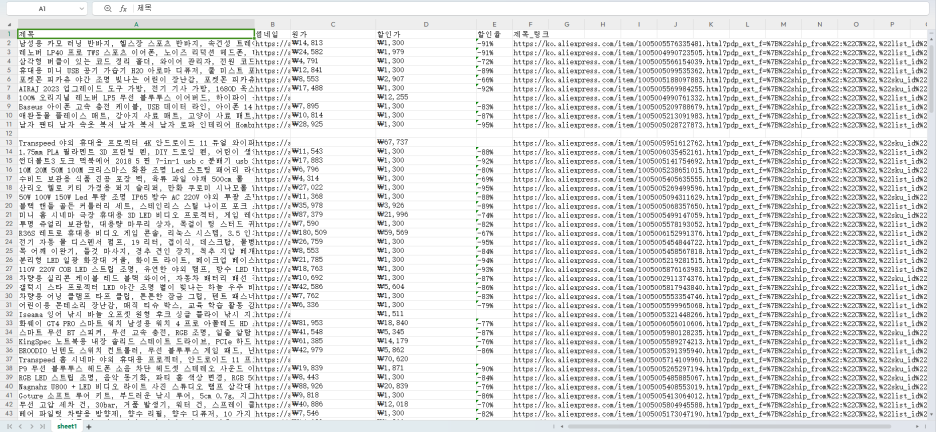Click the A1 name box field
Screen dimensions: 936x432
click(x=42, y=9)
